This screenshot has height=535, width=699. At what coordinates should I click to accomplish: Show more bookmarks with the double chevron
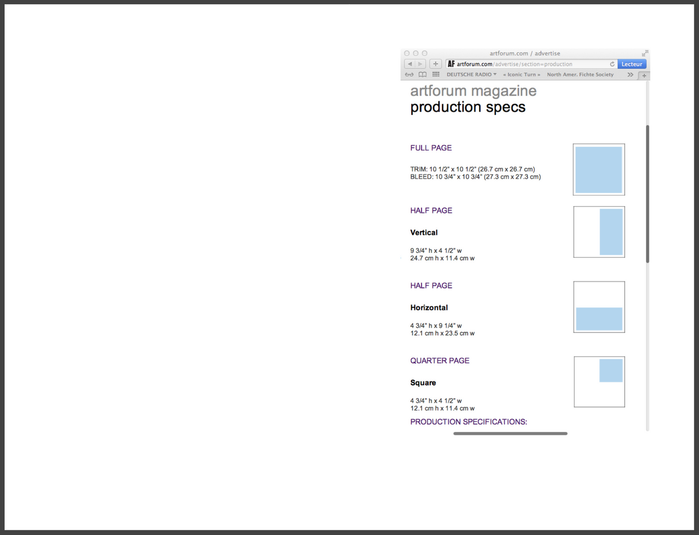point(630,74)
